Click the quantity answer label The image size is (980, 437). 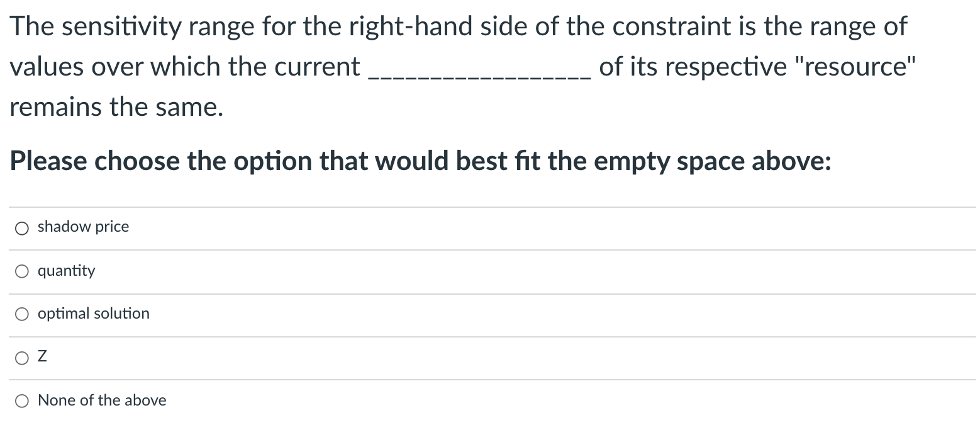[66, 271]
